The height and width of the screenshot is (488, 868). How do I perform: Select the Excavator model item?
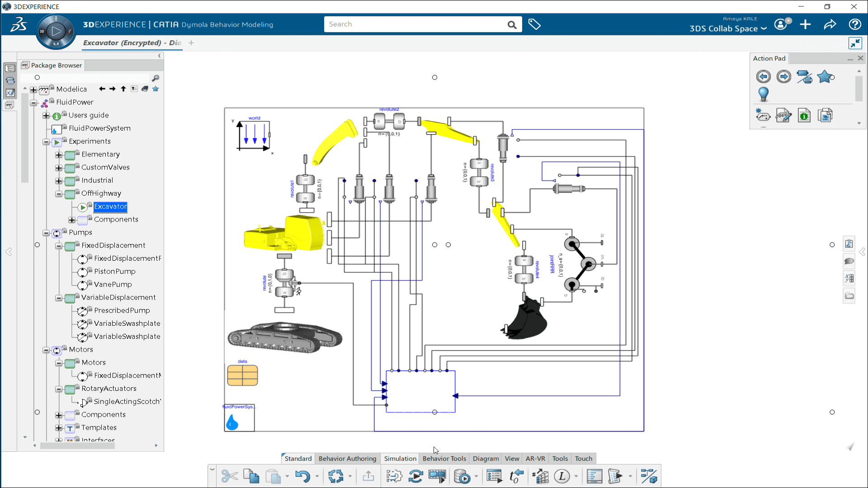click(x=110, y=206)
